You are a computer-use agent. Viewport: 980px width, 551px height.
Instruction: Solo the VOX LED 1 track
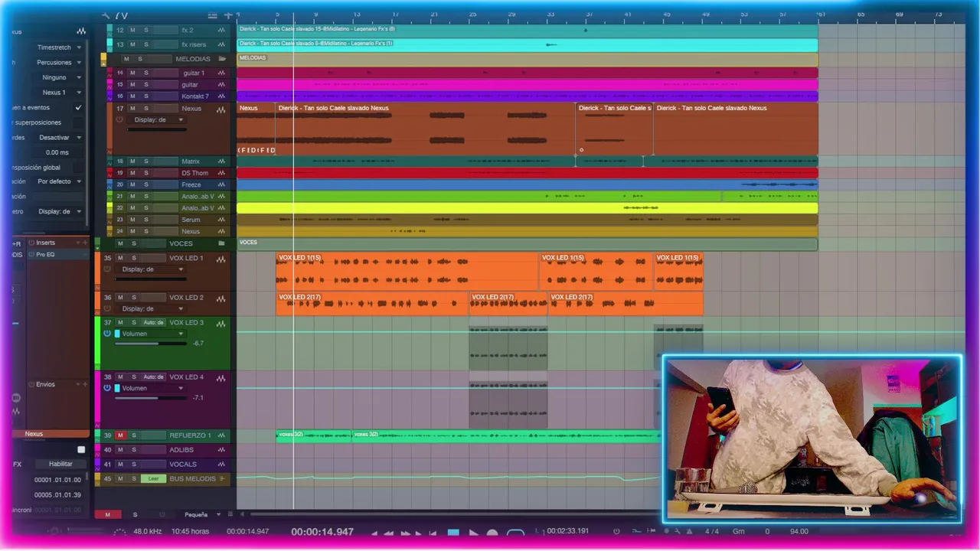click(x=133, y=259)
